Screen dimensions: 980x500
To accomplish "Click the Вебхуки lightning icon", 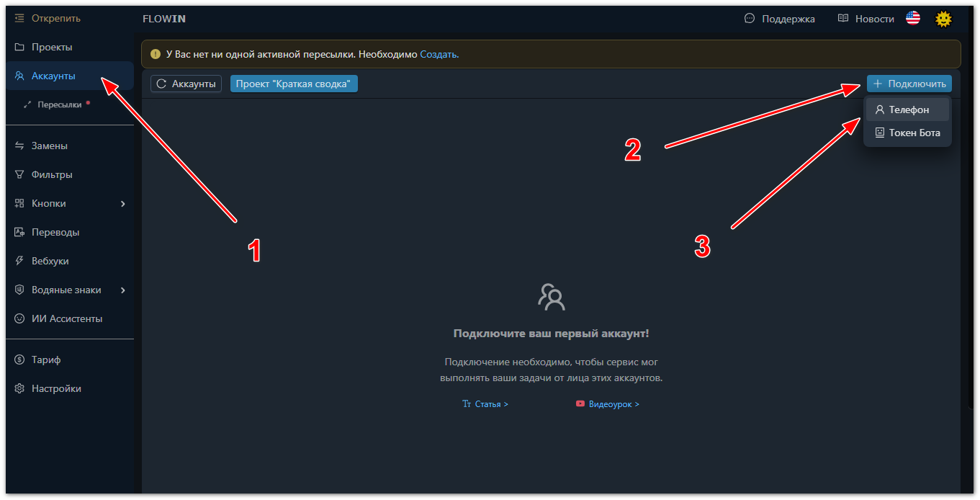I will point(19,261).
